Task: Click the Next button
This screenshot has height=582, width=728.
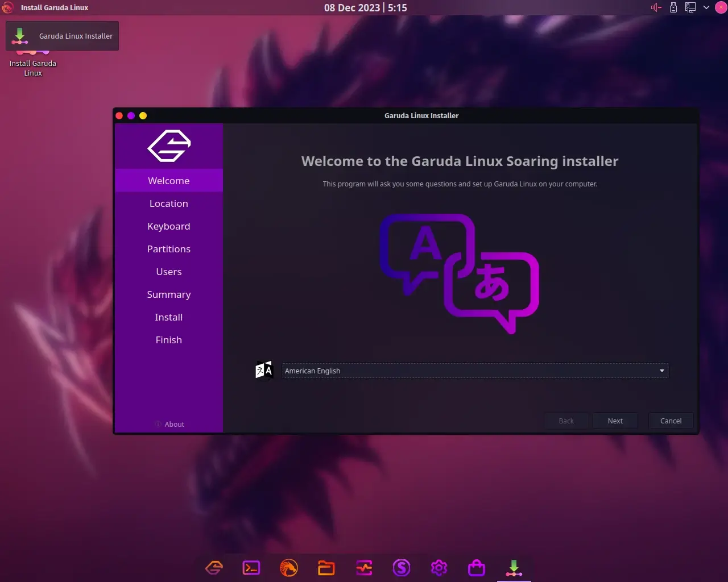Action: click(615, 421)
